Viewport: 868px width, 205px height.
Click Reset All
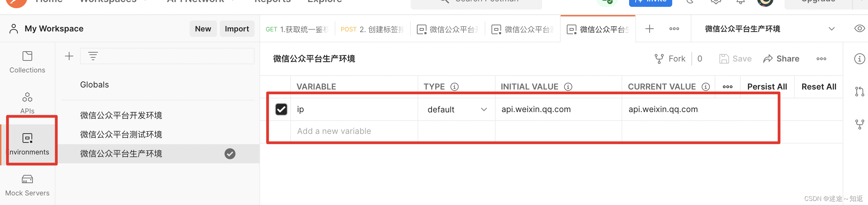[819, 87]
